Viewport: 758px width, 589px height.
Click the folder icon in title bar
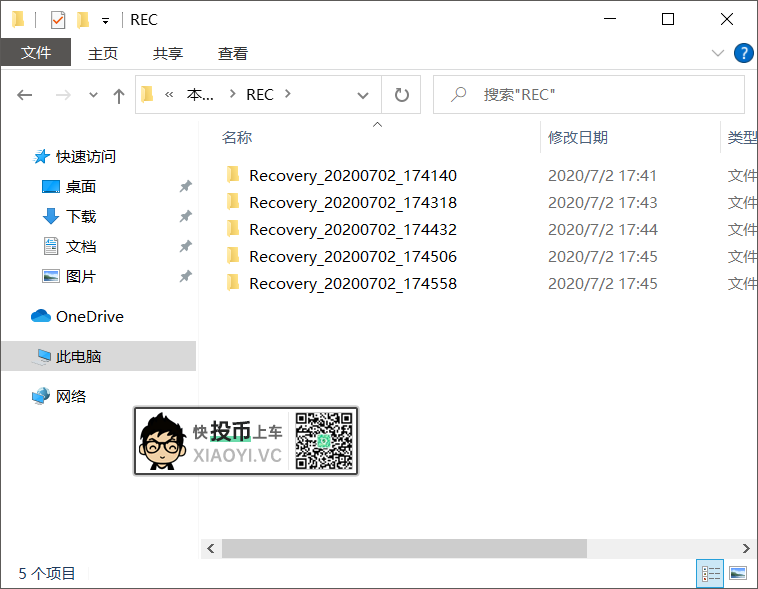click(18, 19)
